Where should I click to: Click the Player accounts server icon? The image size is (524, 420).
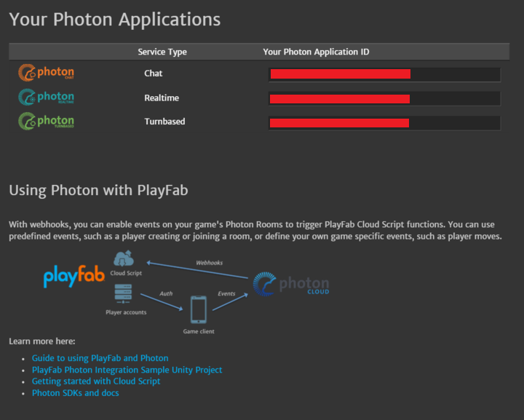[123, 293]
